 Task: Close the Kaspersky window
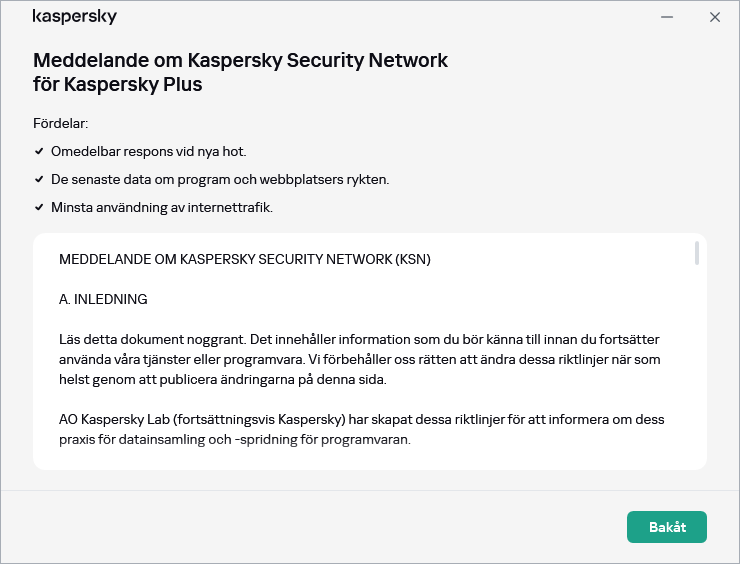(714, 17)
